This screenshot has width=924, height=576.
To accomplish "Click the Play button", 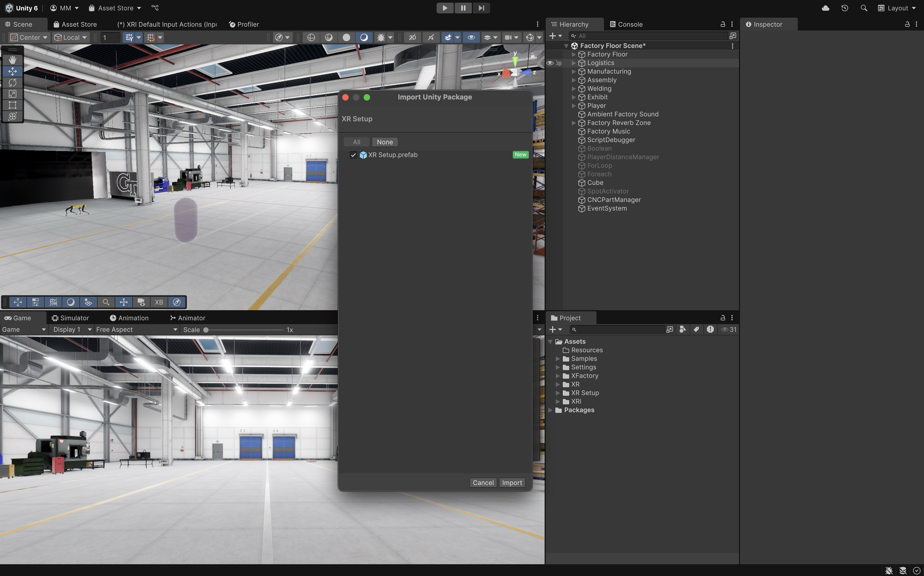I will (444, 8).
